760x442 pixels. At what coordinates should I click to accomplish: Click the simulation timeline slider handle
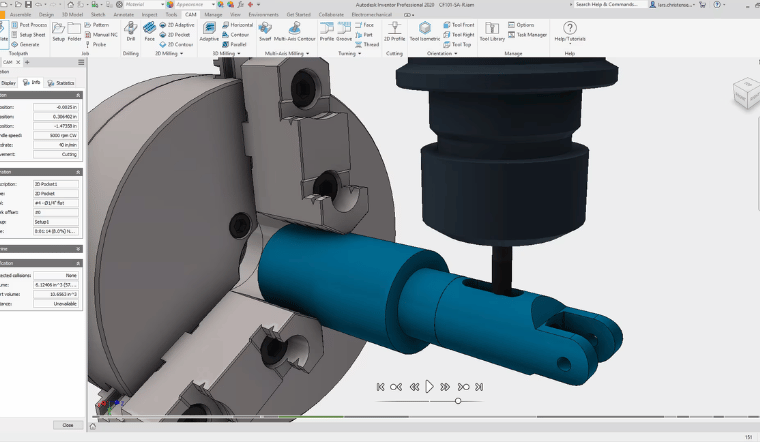[458, 401]
